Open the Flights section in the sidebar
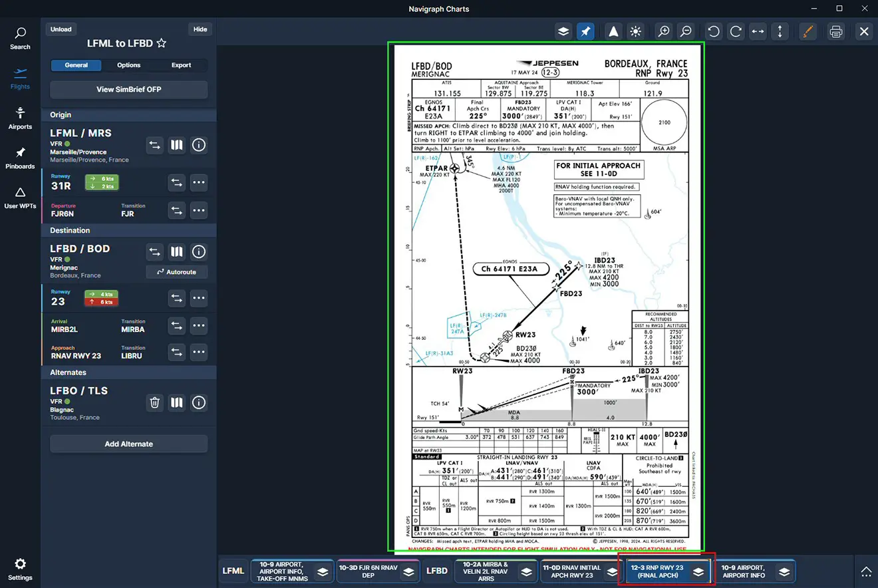878x588 pixels. tap(20, 78)
